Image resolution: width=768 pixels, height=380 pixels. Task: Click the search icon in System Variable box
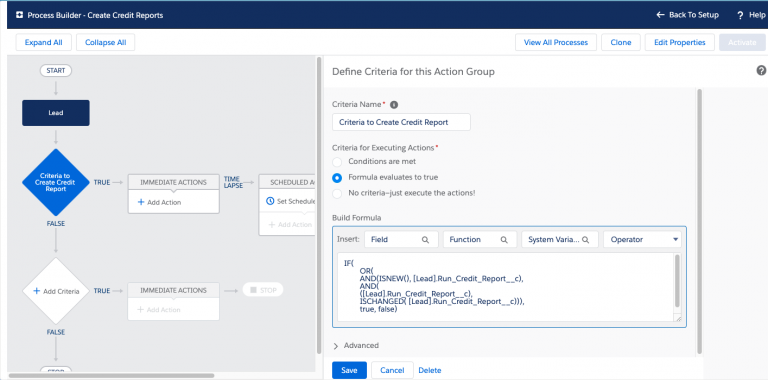pyautogui.click(x=585, y=240)
